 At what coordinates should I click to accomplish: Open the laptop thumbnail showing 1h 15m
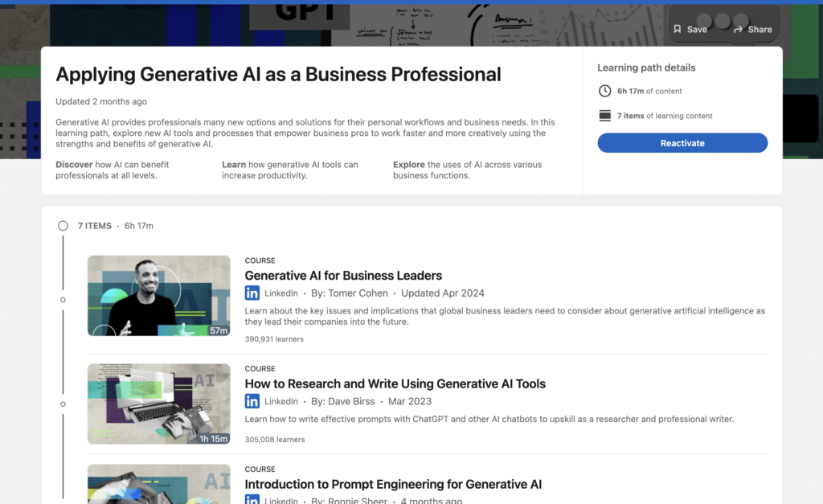tap(158, 404)
